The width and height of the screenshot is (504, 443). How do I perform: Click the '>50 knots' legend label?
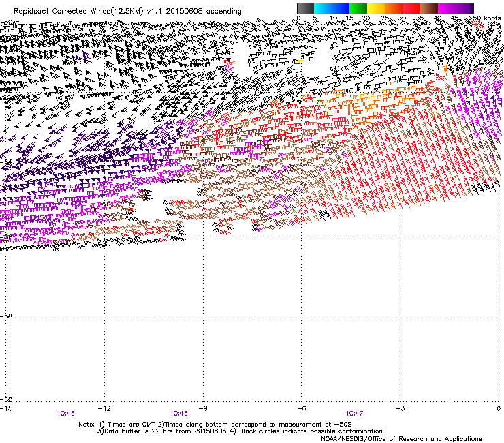[x=486, y=18]
